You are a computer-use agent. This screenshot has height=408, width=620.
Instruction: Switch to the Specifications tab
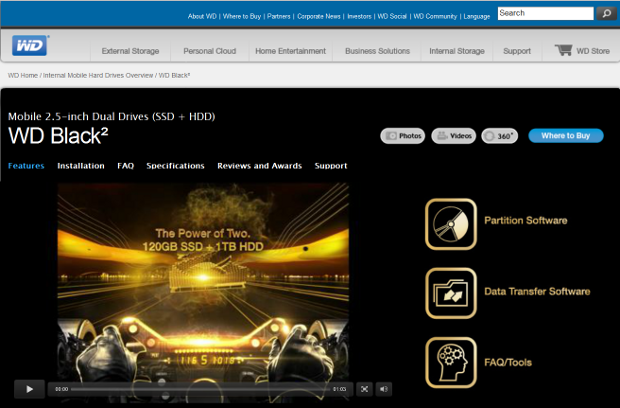(175, 166)
